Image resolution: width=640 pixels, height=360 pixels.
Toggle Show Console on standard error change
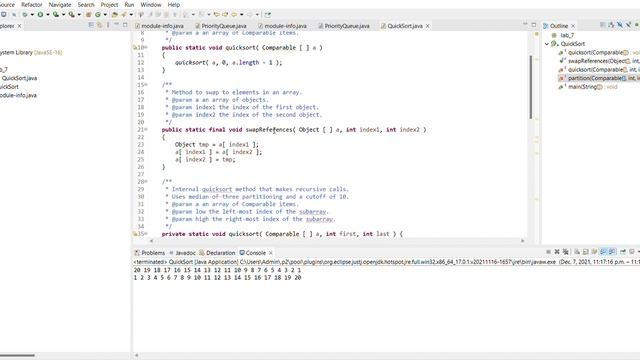coord(612,252)
